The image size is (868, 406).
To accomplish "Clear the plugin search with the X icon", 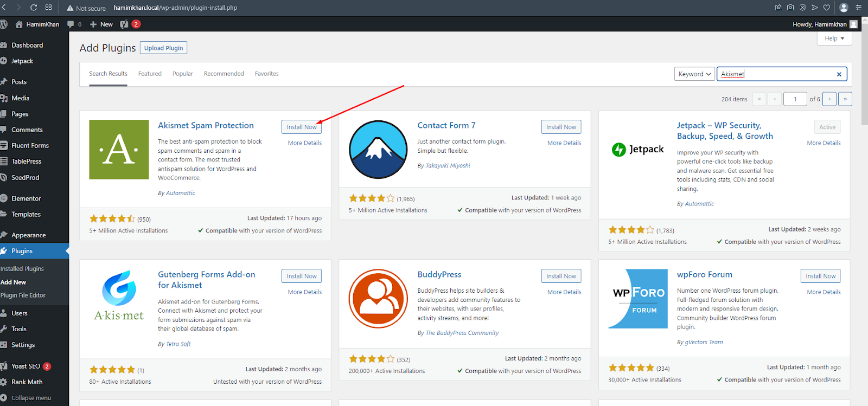I will 839,74.
